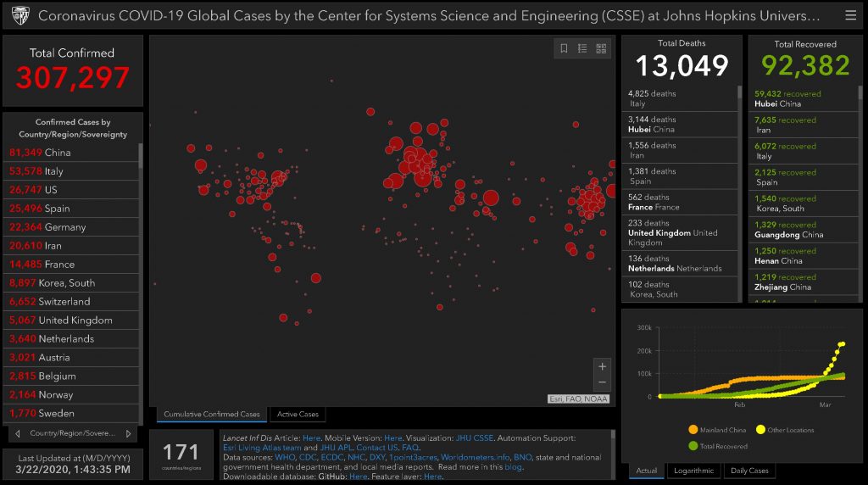This screenshot has width=868, height=485.
Task: Zoom out the map with minus button
Action: (x=603, y=382)
